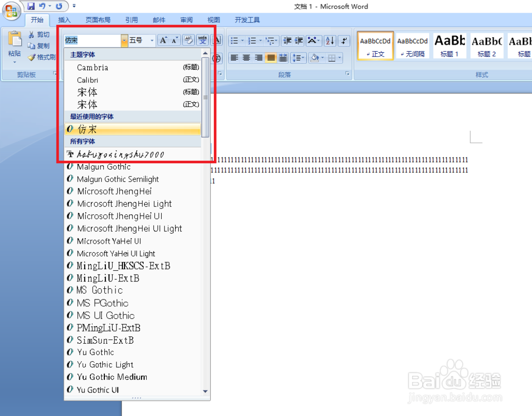Screen dimensions: 532x416
Task: Choose Cambria heading theme font
Action: pyautogui.click(x=132, y=67)
